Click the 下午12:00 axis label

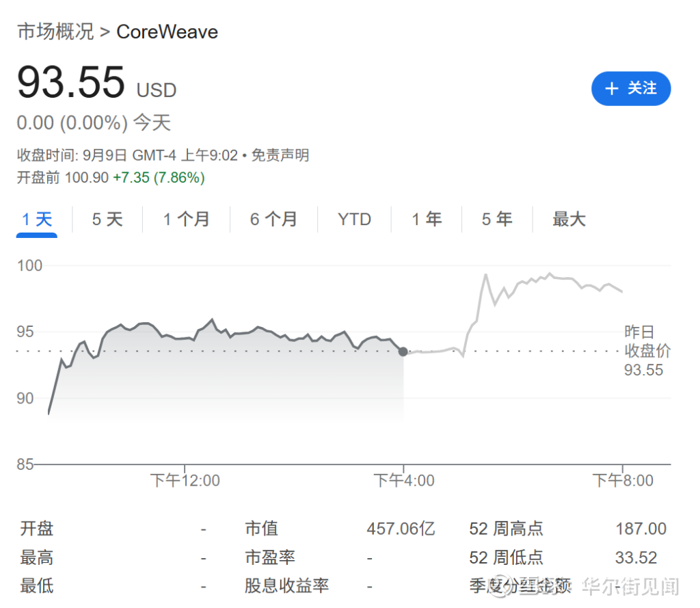pos(185,481)
